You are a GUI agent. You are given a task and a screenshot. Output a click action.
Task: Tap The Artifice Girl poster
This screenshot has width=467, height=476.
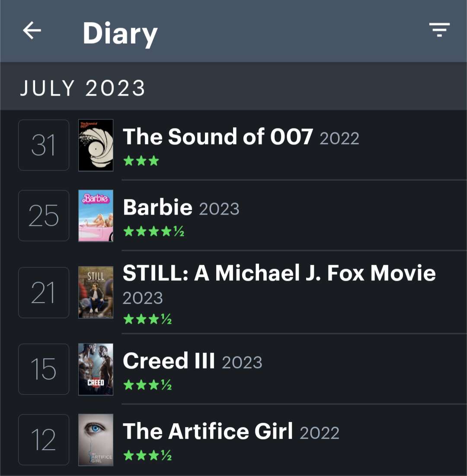(x=96, y=440)
